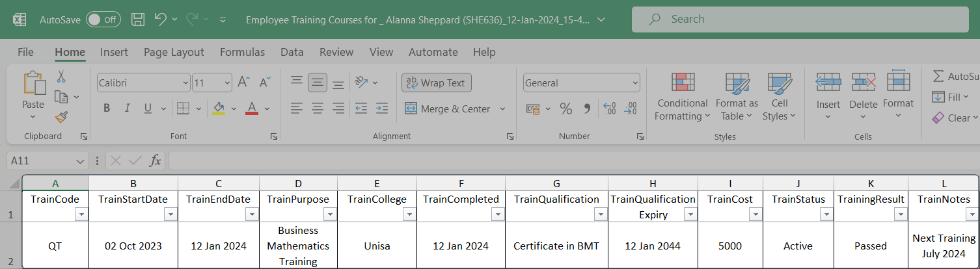This screenshot has height=269, width=980.
Task: Open the font name Calibri dropdown
Action: pos(185,83)
